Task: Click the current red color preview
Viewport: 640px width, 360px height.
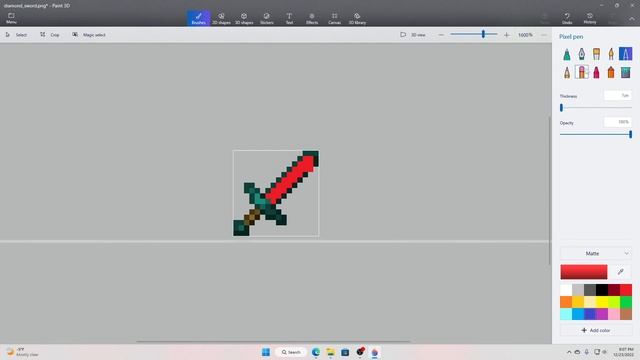Action: (584, 272)
